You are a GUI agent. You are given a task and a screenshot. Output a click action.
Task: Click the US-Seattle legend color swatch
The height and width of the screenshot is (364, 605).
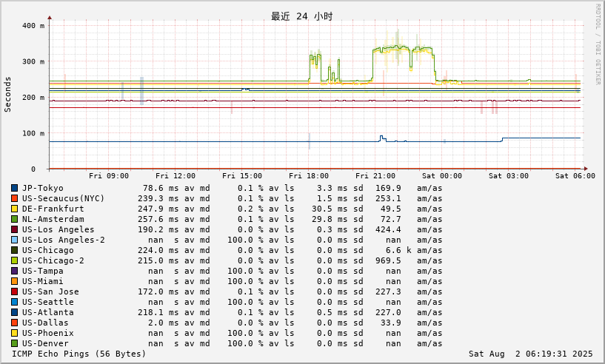click(15, 302)
